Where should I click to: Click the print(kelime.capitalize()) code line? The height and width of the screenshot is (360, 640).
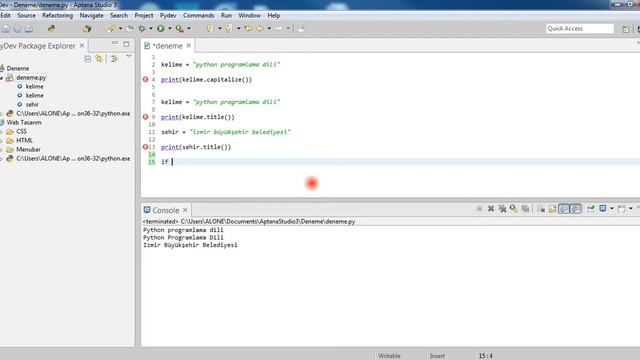pos(206,80)
